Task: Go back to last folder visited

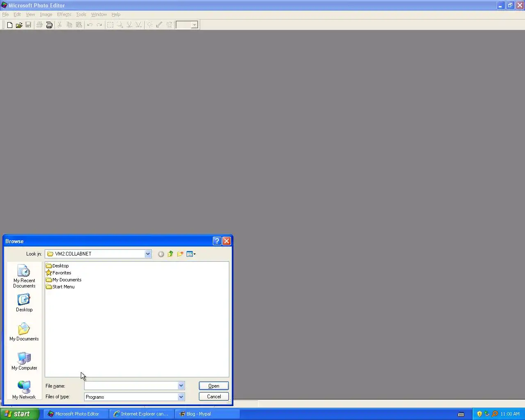Action: 161,254
